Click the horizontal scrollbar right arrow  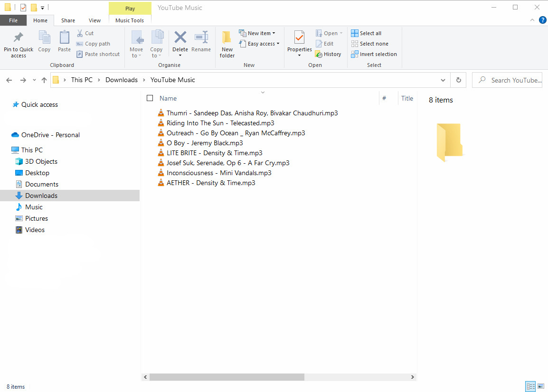point(412,377)
